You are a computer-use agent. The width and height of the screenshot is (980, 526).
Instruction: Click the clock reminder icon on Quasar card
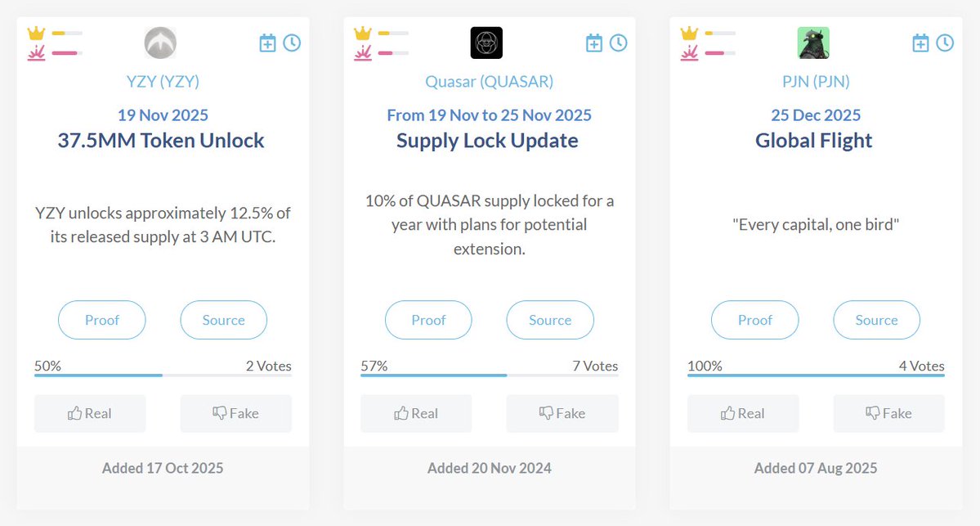619,43
